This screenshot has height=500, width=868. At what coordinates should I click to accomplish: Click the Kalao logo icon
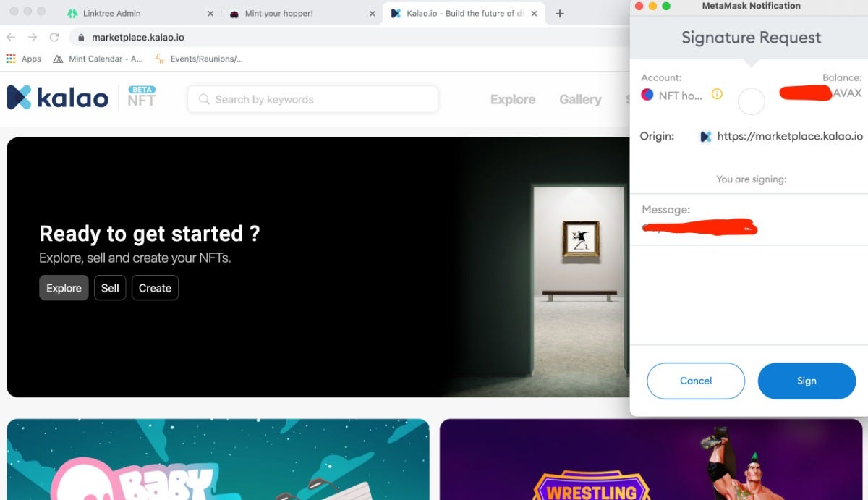tap(19, 97)
